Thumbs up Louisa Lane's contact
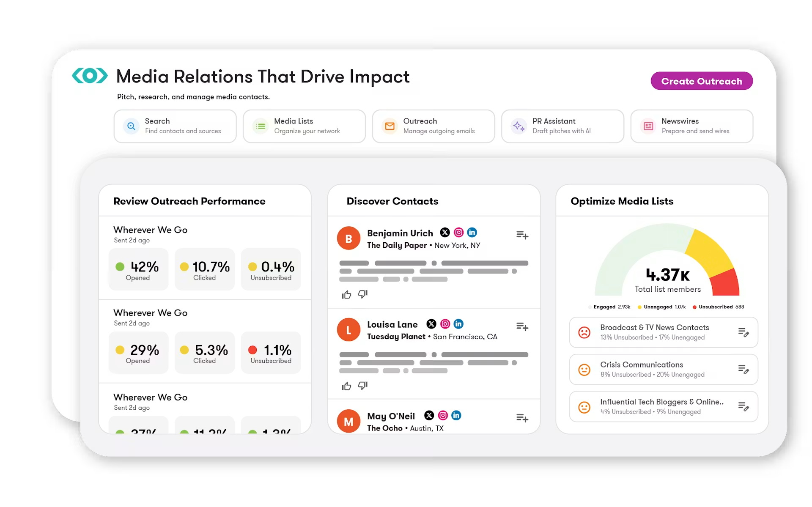 (346, 386)
